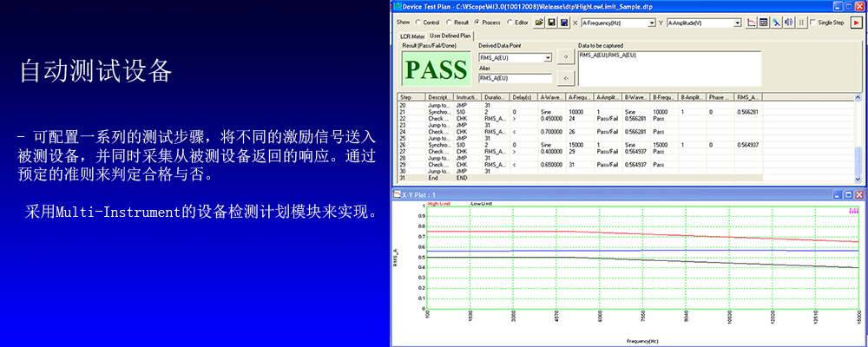Minimize the X-Y Plot window
The height and width of the screenshot is (347, 868).
[838, 195]
